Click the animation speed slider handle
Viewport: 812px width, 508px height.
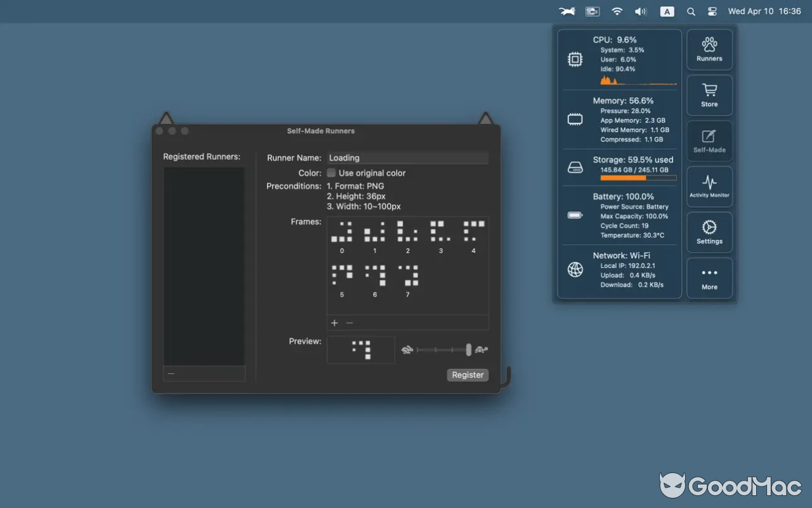tap(468, 349)
